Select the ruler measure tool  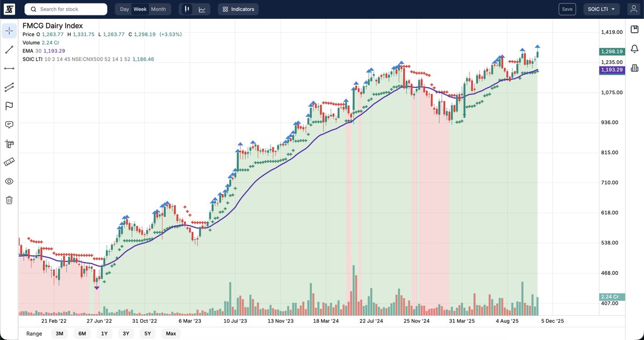(9, 162)
